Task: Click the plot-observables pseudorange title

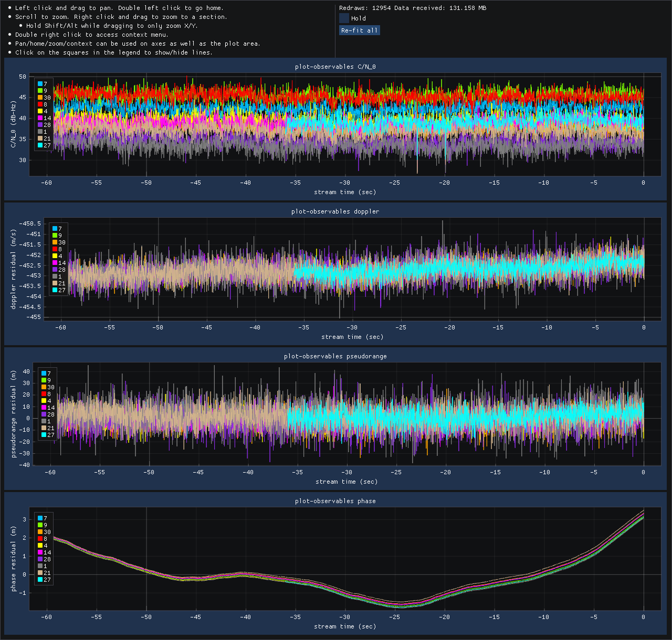Action: (335, 356)
